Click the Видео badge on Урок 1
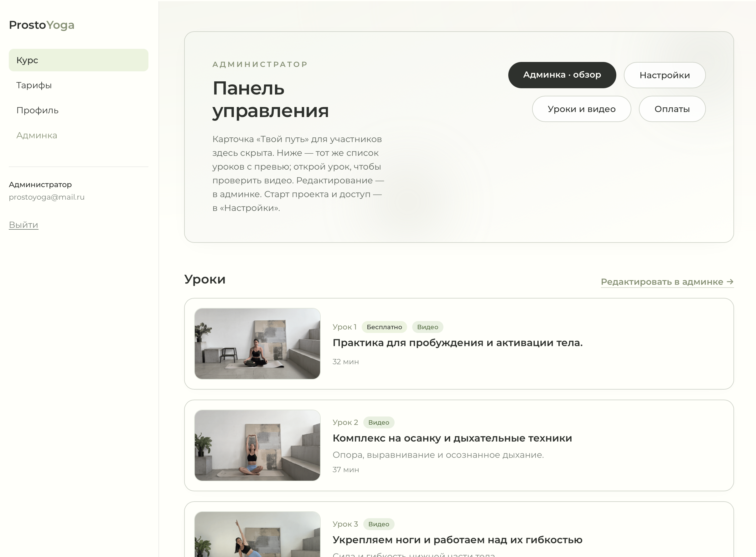 coord(427,327)
